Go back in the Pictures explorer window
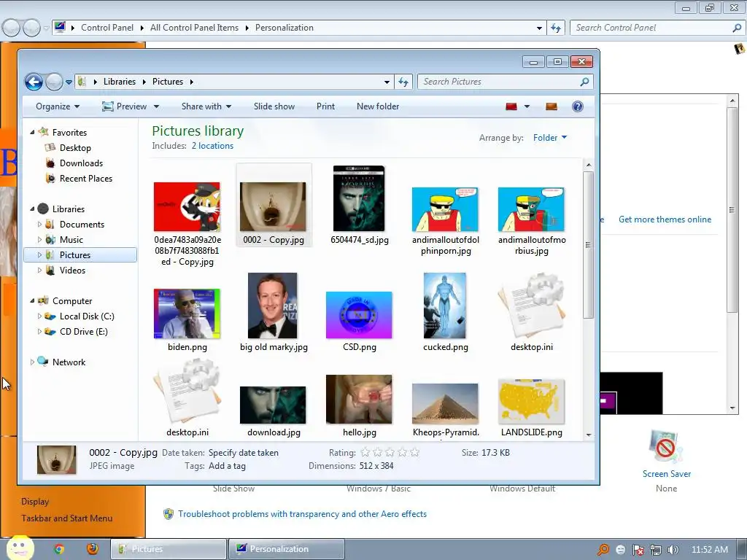 (x=34, y=82)
